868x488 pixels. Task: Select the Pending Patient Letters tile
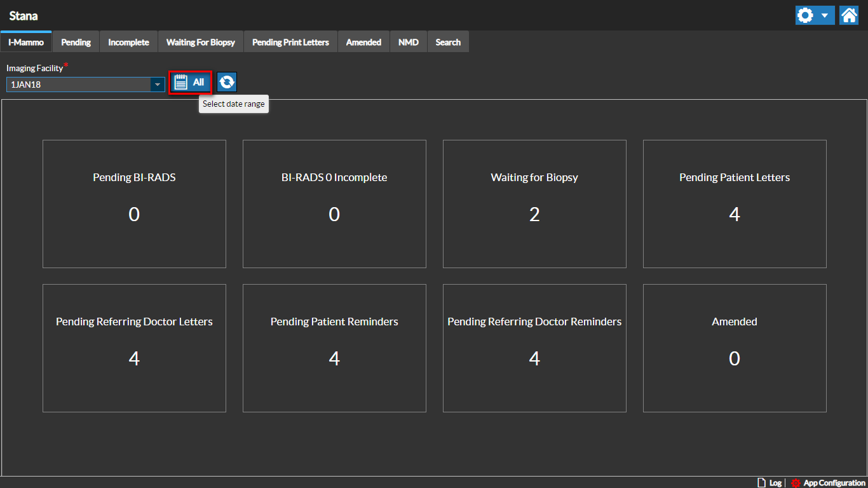(735, 203)
